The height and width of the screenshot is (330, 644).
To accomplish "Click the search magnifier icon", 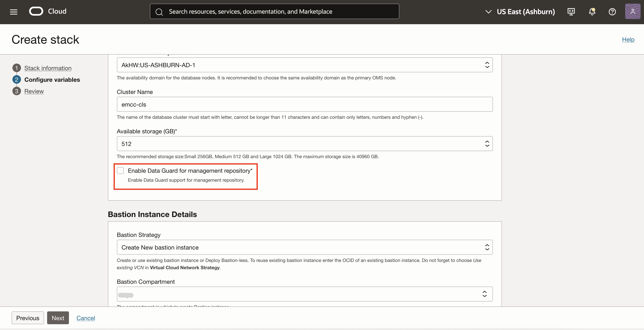I will tap(159, 12).
